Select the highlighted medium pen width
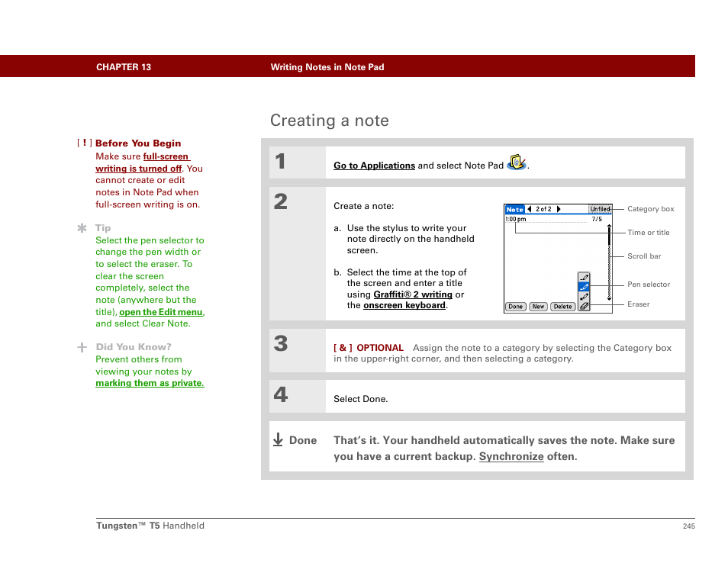Image resolution: width=728 pixels, height=563 pixels. (x=584, y=287)
